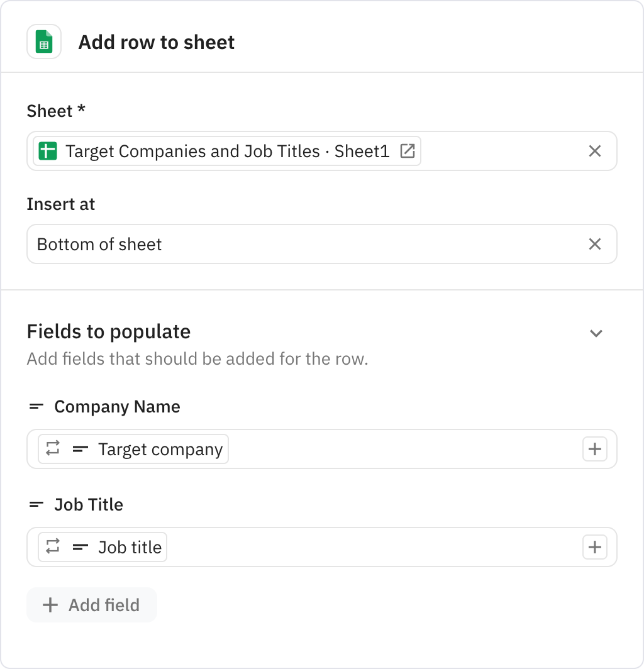Collapse the Fields to populate section
Image resolution: width=644 pixels, height=669 pixels.
click(x=596, y=333)
